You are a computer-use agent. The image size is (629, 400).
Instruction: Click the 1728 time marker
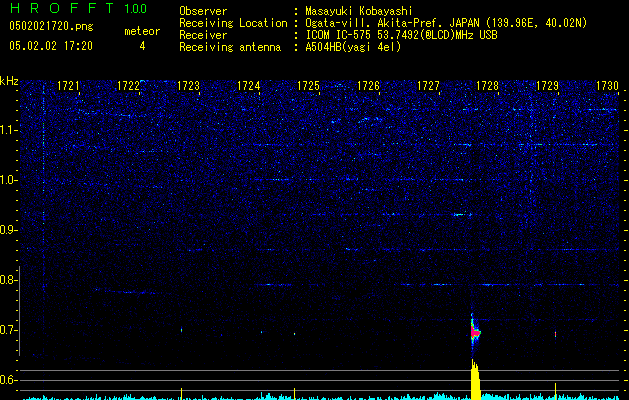tap(487, 86)
